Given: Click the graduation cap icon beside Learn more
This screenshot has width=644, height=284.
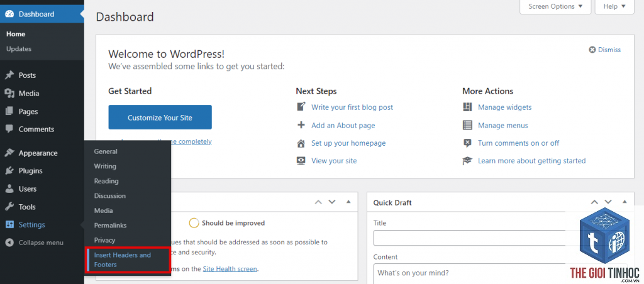Looking at the screenshot, I should pos(467,160).
